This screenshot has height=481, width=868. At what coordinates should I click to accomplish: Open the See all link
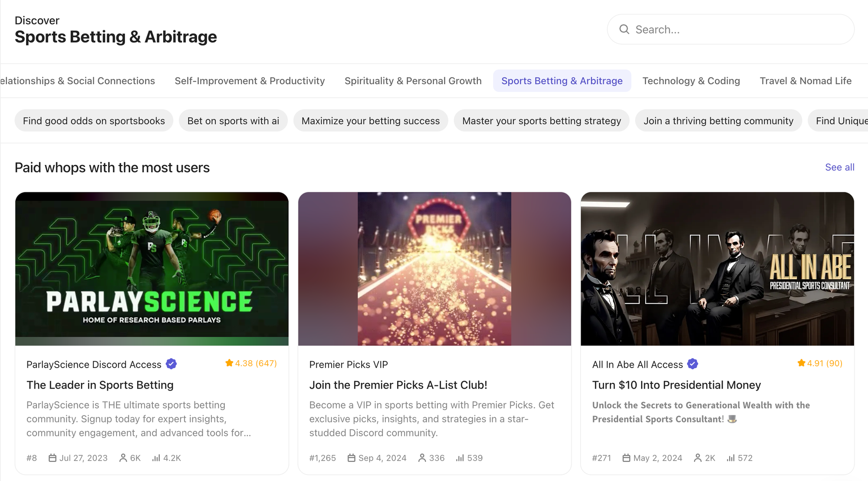(839, 167)
